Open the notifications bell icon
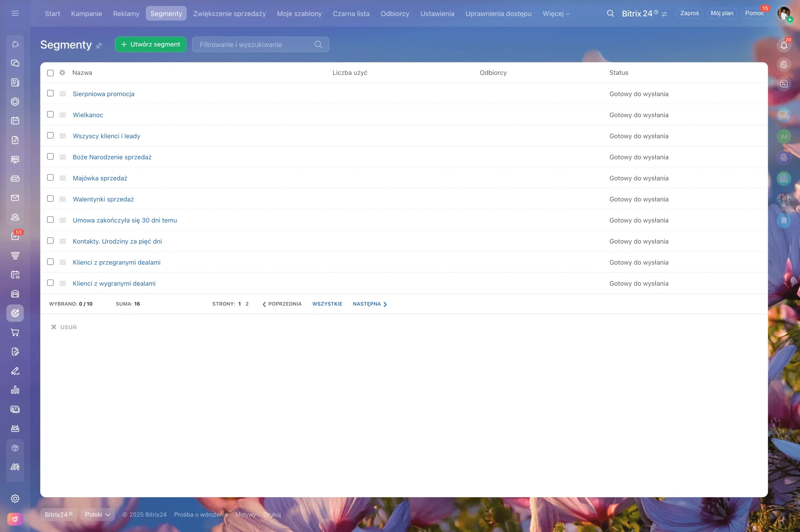 point(784,45)
